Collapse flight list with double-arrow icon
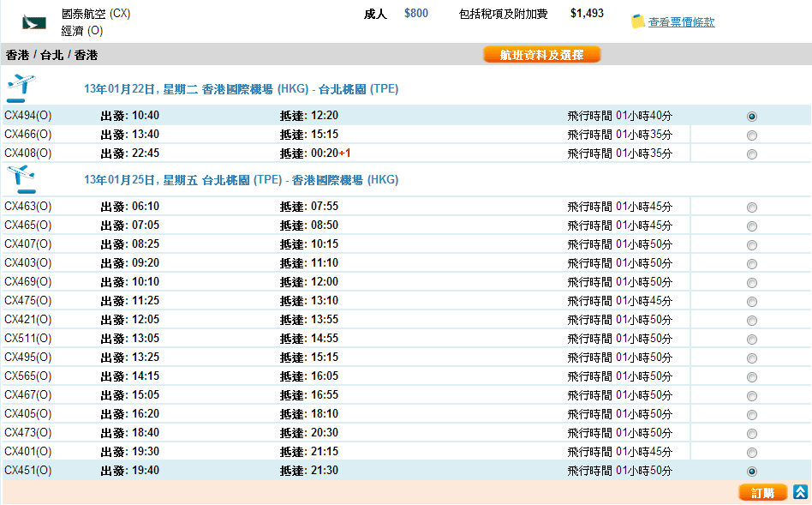Screen dimensions: 812x505 pos(800,492)
